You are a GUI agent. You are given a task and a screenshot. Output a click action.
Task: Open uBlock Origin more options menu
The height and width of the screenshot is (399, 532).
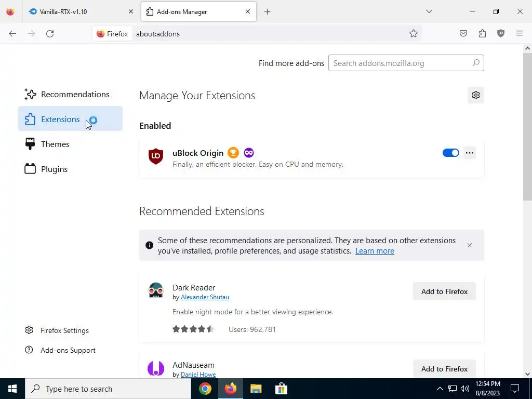pyautogui.click(x=470, y=153)
